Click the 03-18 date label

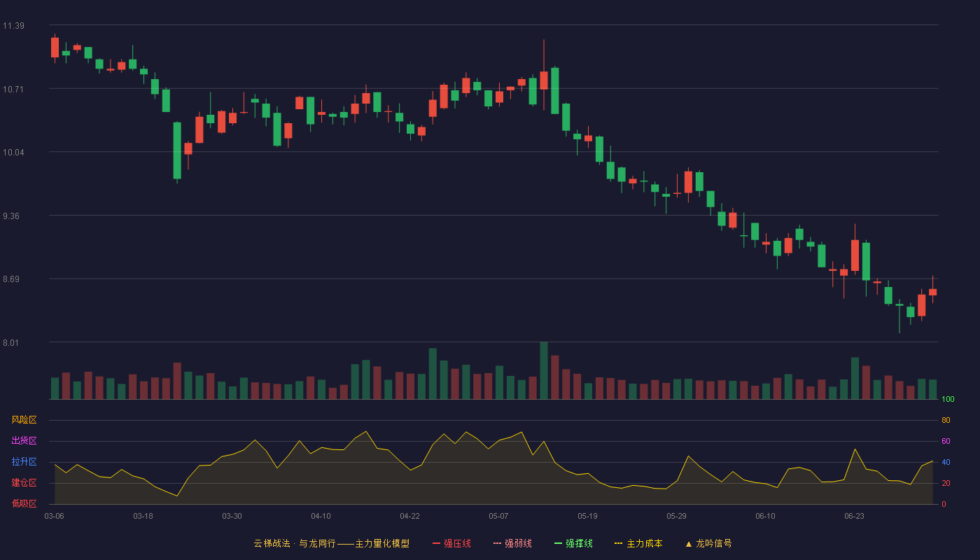[143, 516]
